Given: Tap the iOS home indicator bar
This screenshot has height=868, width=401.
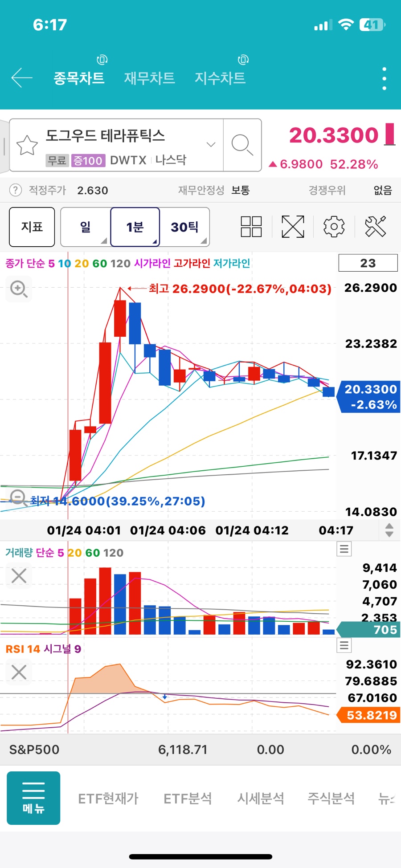Looking at the screenshot, I should 200,856.
